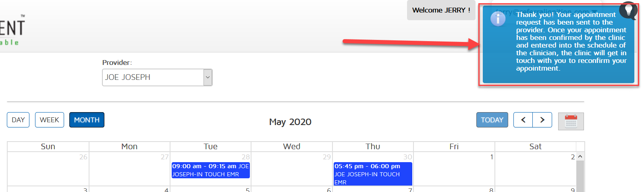This screenshot has width=644, height=192.
Task: Select Friday May 1 cell
Action: coord(454,169)
